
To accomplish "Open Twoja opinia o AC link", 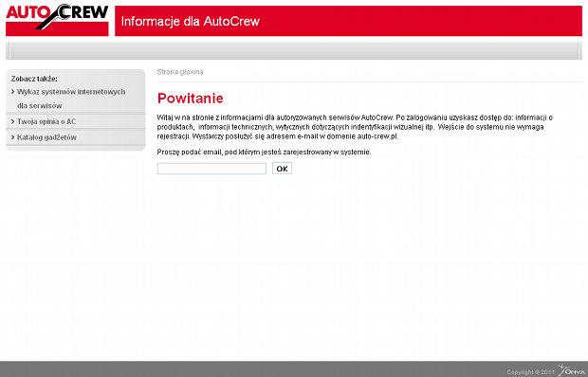I will pos(46,121).
